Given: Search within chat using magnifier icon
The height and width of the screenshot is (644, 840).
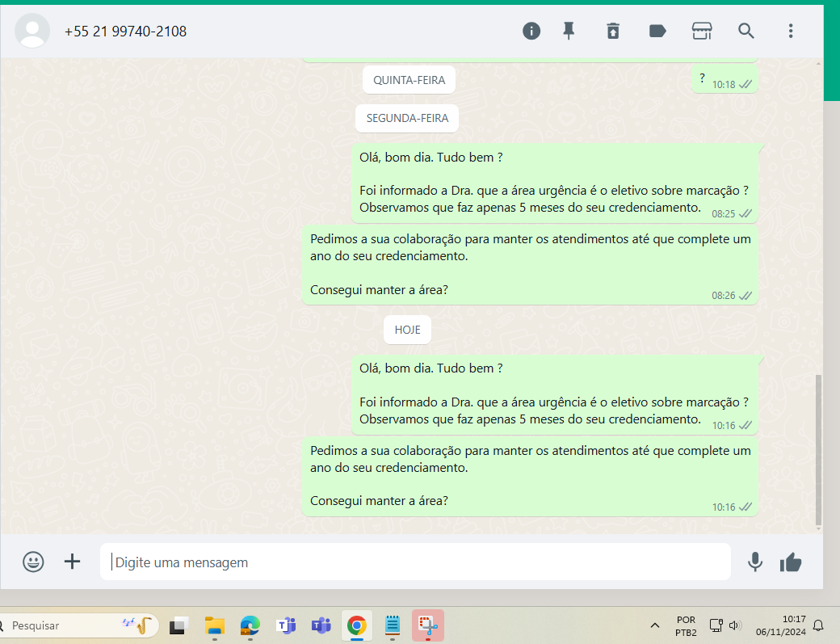Looking at the screenshot, I should click(x=746, y=31).
